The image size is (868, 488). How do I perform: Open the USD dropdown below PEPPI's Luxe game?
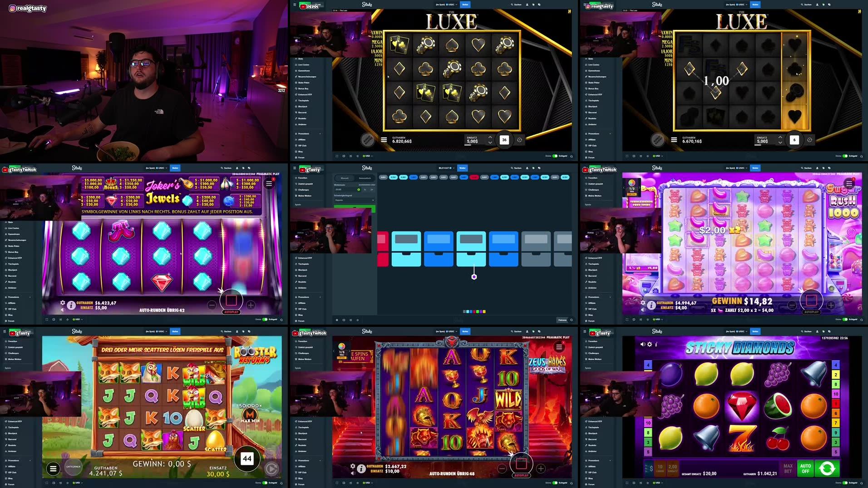coord(367,156)
